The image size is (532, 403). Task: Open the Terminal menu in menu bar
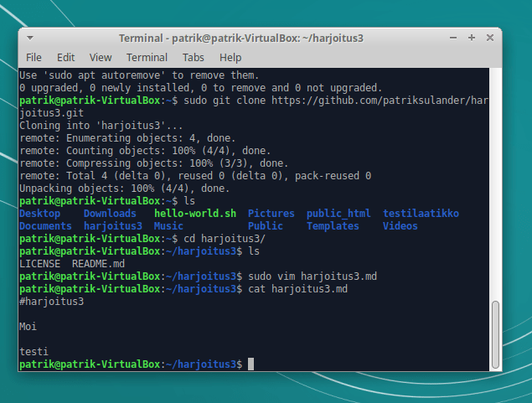coord(147,58)
